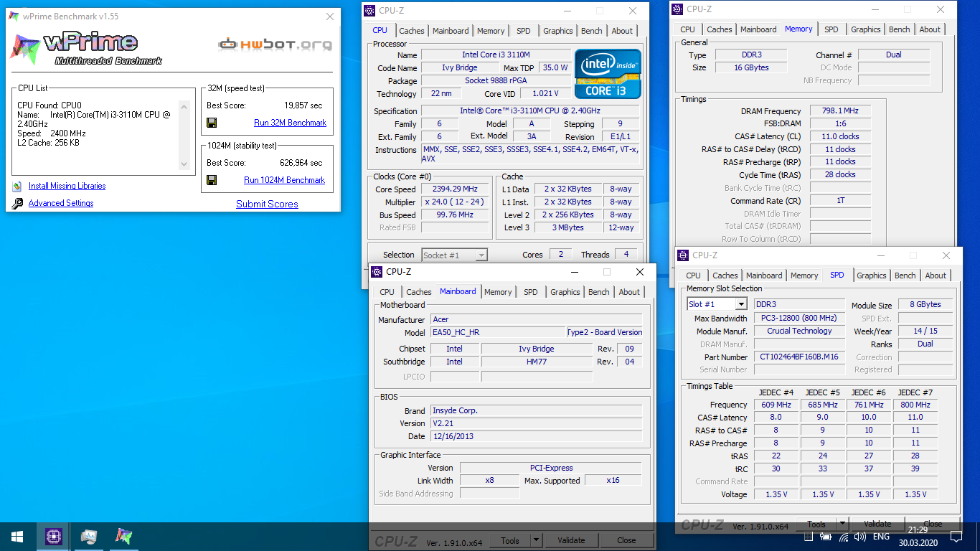This screenshot has width=980, height=551.
Task: Click the Intel Core i3 3110M name field
Action: [x=496, y=55]
